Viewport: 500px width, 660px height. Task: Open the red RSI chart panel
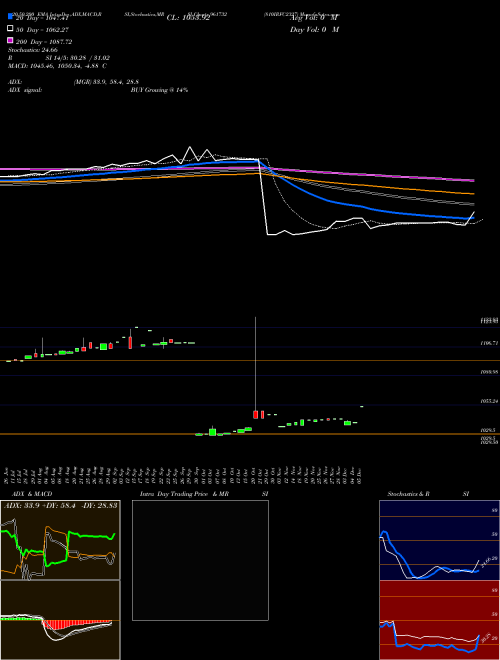(439, 620)
